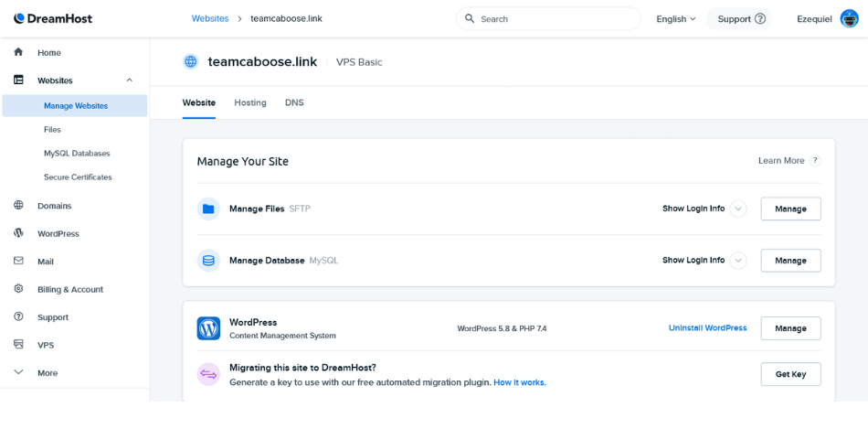This screenshot has width=868, height=439.
Task: Expand the More menu in sidebar
Action: pyautogui.click(x=18, y=373)
